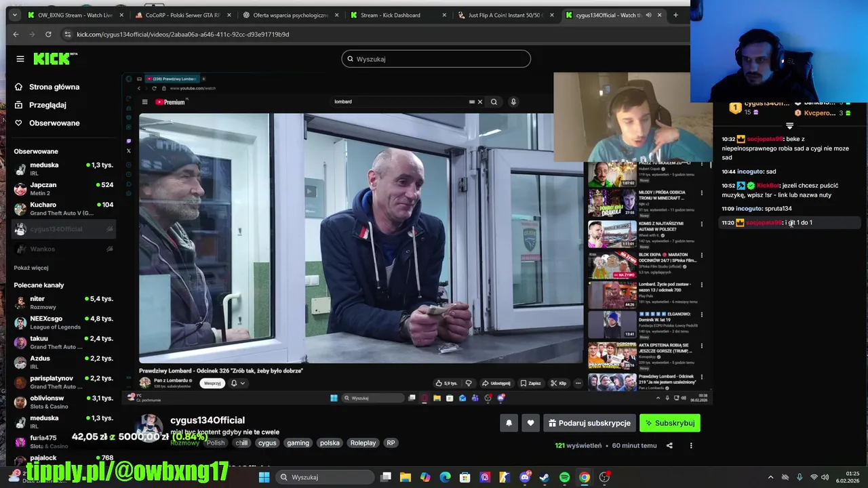Open Microsoft Edge from taskbar
Image resolution: width=868 pixels, height=488 pixels.
click(x=445, y=477)
